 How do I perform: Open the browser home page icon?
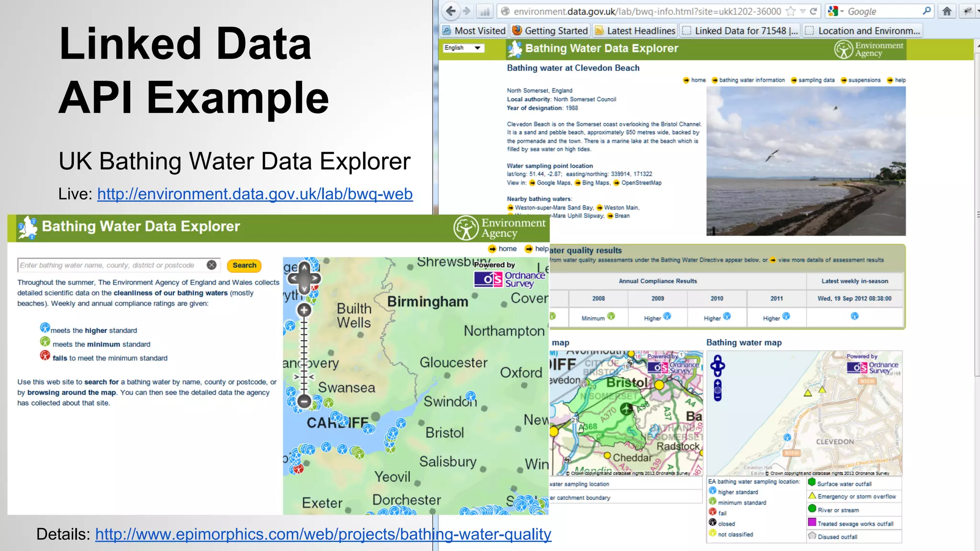point(947,11)
